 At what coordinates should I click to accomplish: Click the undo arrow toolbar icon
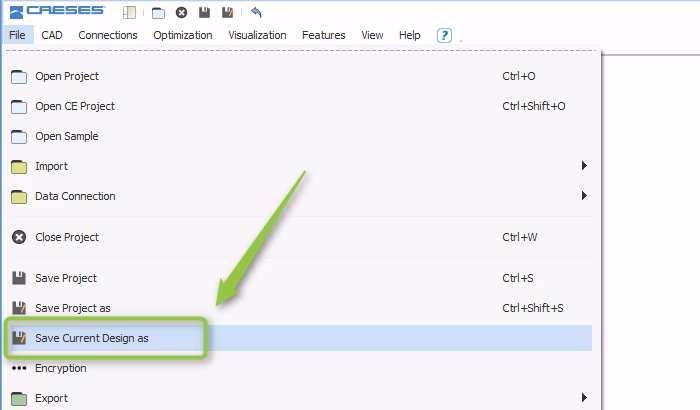click(x=256, y=12)
